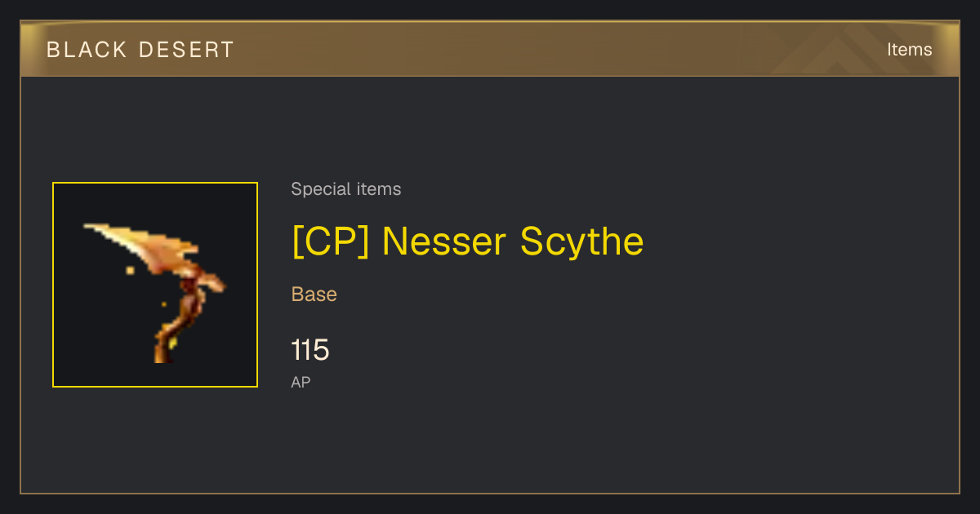Click the word Scythe in the title

[582, 241]
